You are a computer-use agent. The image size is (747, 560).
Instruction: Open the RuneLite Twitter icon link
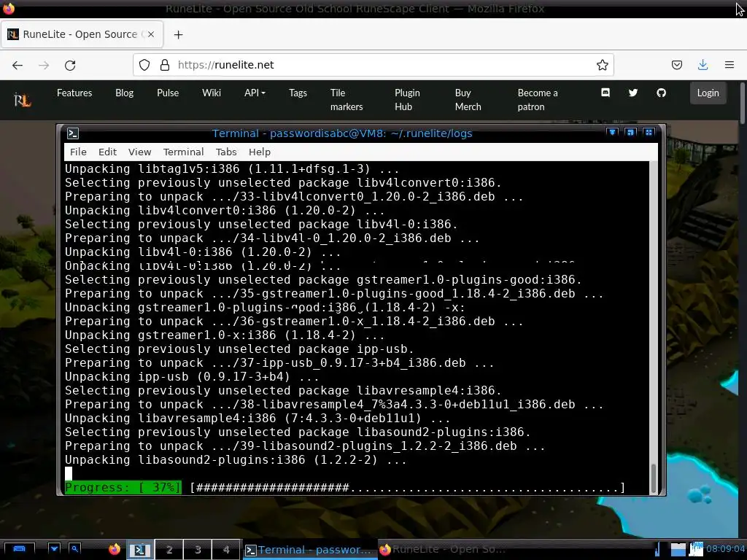coord(632,93)
